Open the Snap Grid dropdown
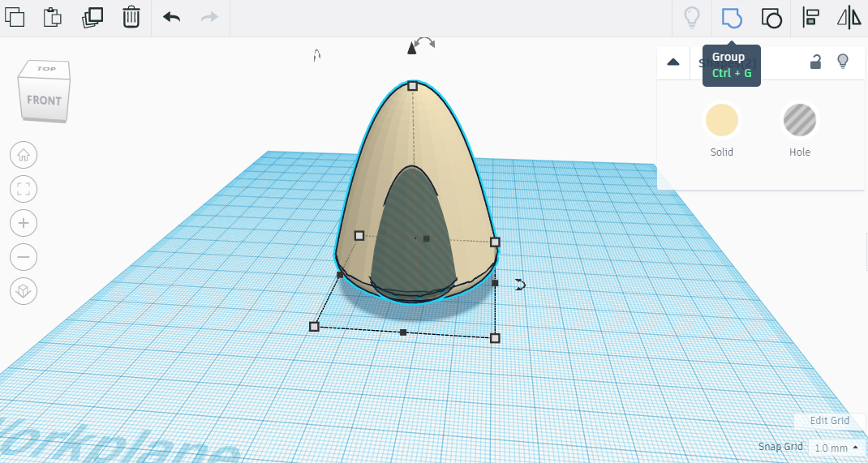The image size is (868, 463). [836, 448]
